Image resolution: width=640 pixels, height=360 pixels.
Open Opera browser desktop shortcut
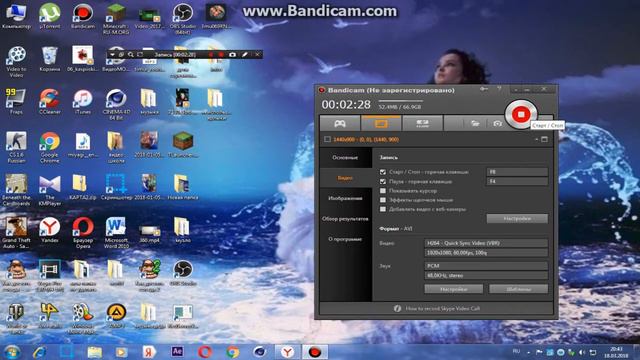tap(82, 233)
